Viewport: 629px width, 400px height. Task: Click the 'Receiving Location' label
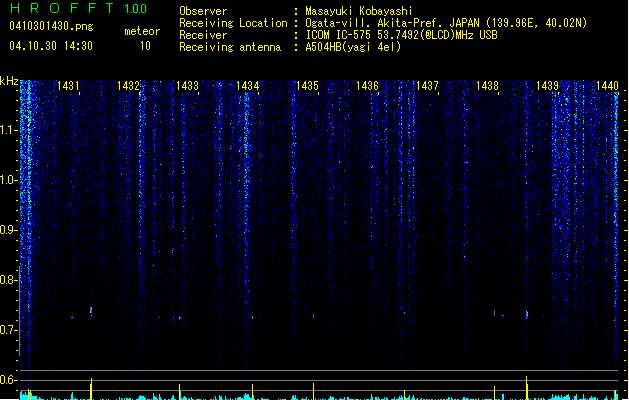233,23
